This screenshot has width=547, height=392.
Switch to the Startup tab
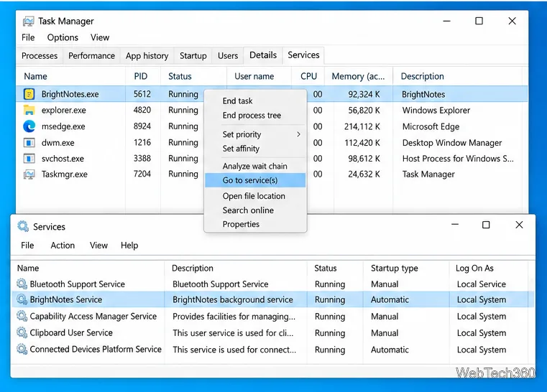click(x=193, y=56)
